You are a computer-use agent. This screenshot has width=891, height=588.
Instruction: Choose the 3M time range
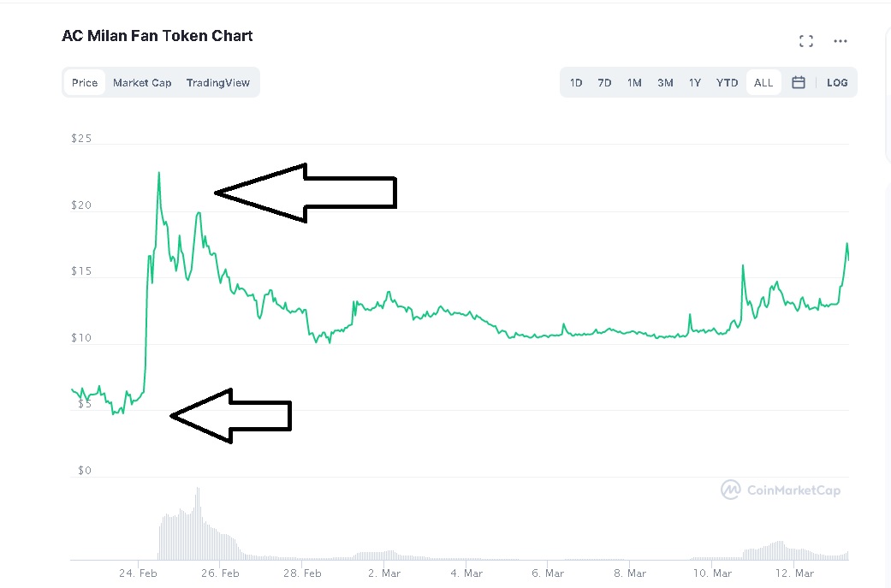point(665,83)
